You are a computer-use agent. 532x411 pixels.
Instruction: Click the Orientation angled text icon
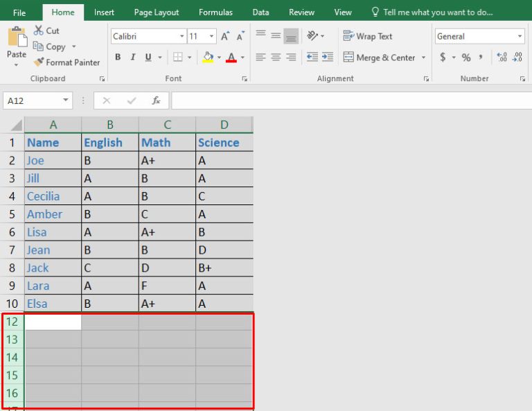tap(312, 35)
